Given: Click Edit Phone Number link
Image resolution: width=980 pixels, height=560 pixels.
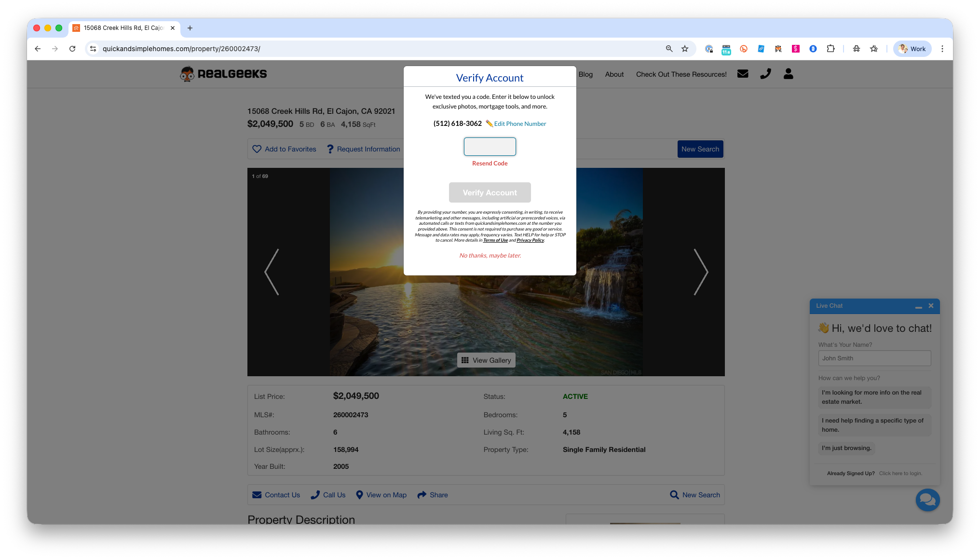Looking at the screenshot, I should click(519, 124).
